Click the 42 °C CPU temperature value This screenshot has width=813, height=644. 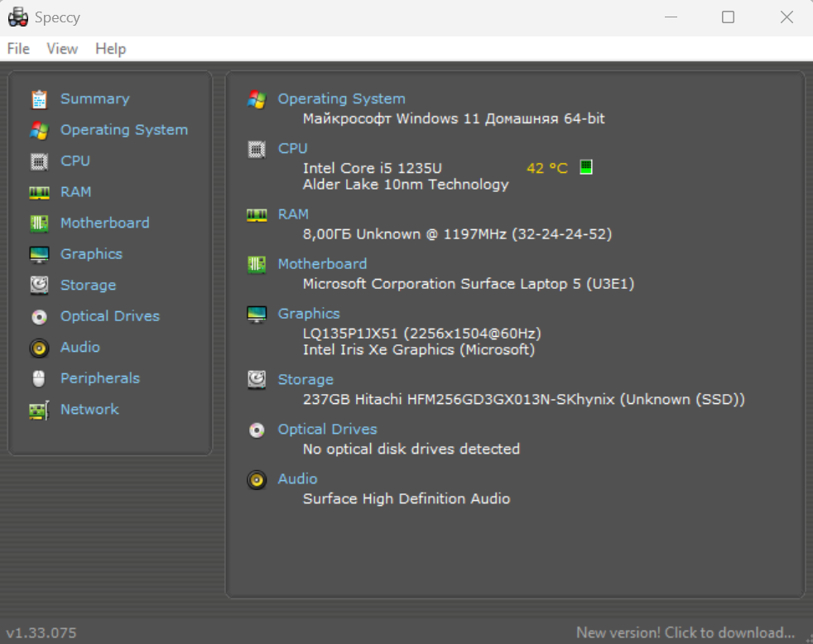(547, 168)
